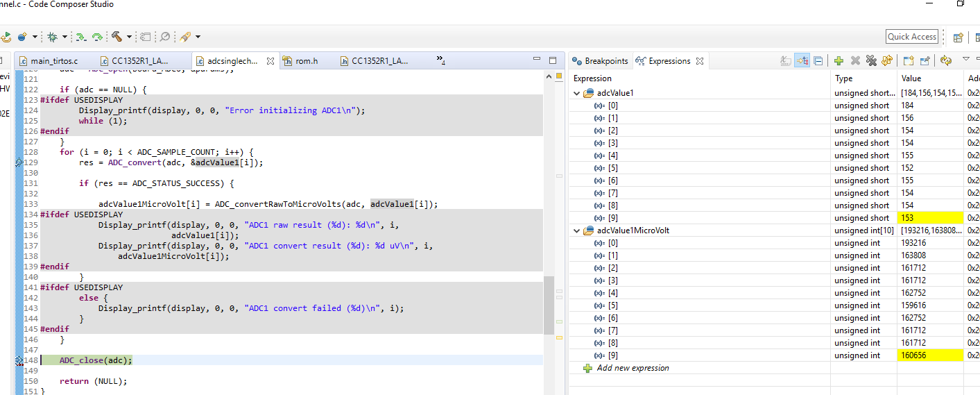The image size is (980, 395).
Task: Open the Expressions View Menu triangle
Action: coord(965,59)
